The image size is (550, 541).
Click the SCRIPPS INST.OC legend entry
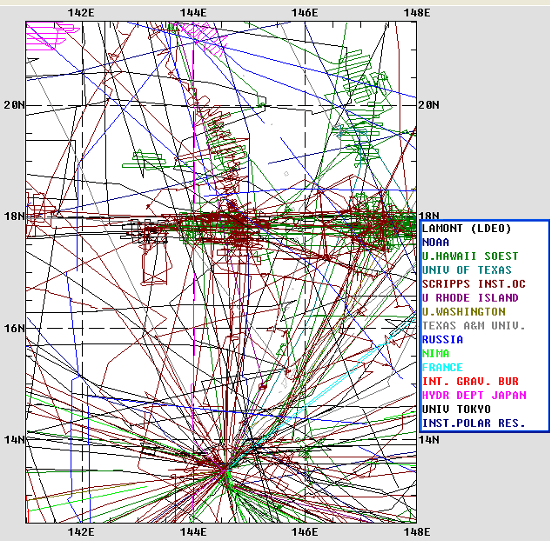(x=474, y=284)
